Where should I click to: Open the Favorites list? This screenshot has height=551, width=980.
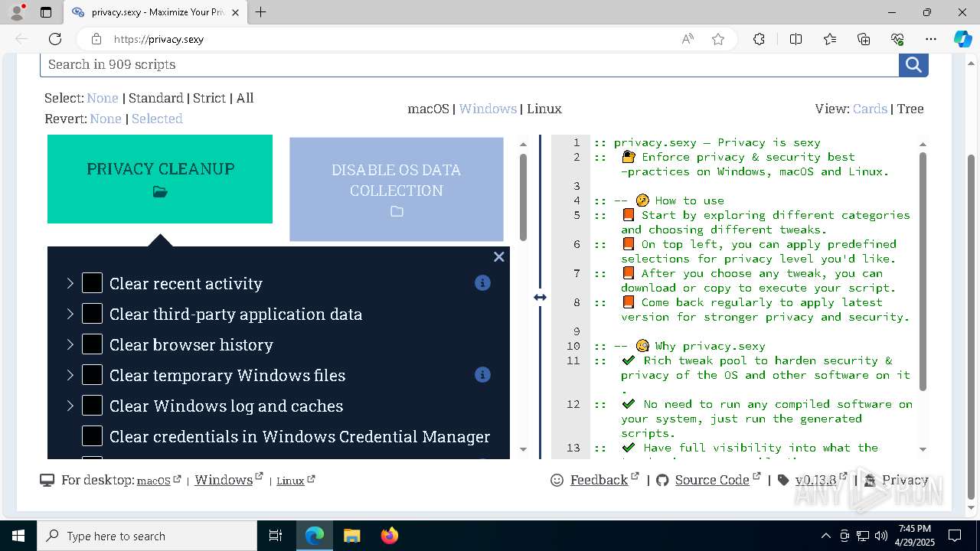[830, 39]
